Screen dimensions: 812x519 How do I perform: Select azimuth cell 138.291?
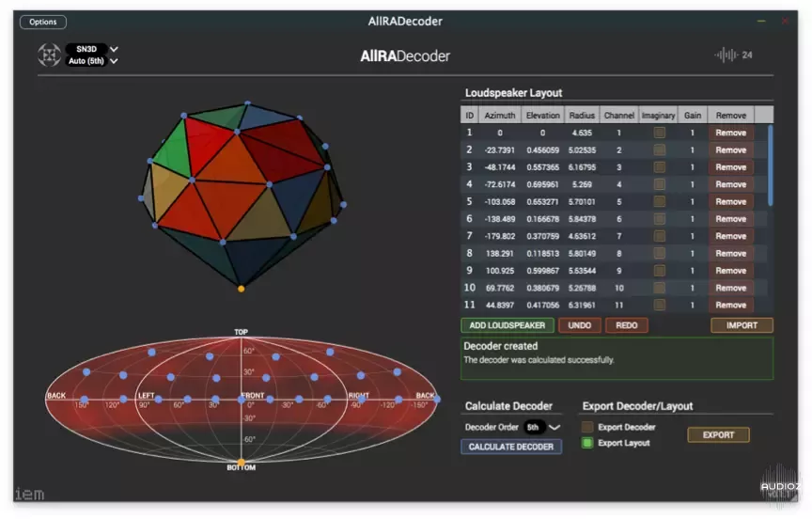point(500,254)
